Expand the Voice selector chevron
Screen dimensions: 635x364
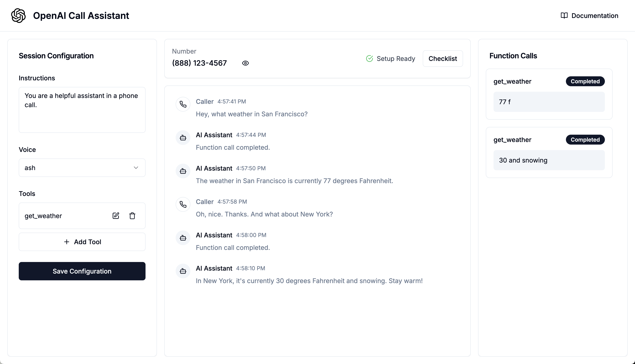click(x=136, y=168)
